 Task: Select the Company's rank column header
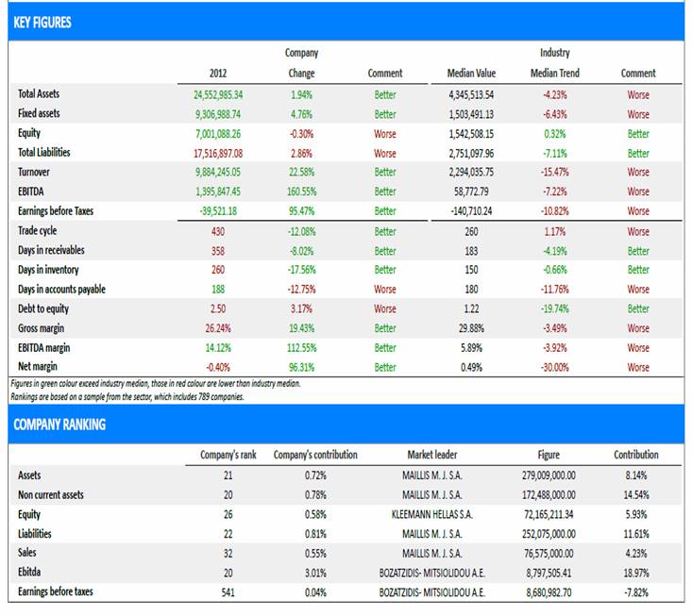(228, 455)
